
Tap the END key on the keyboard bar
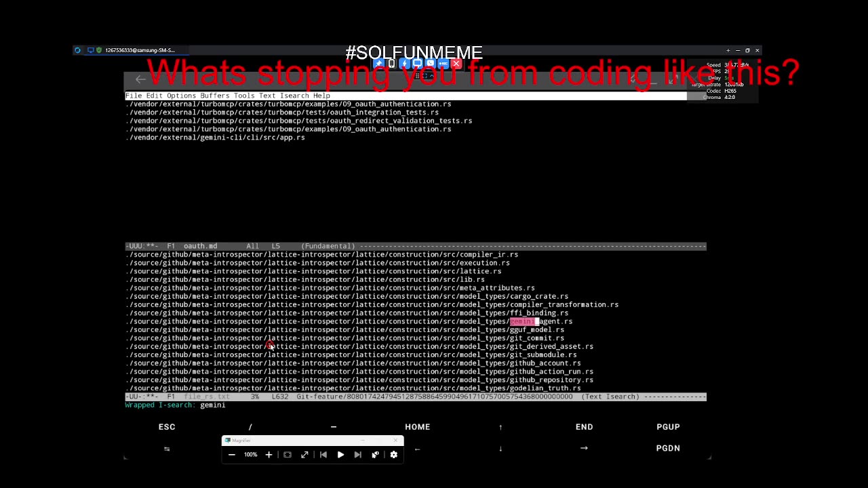[x=584, y=427]
